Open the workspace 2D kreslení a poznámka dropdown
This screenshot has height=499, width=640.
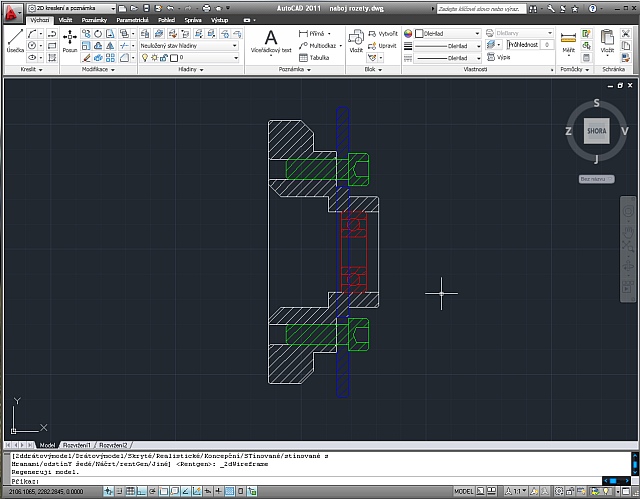click(71, 8)
